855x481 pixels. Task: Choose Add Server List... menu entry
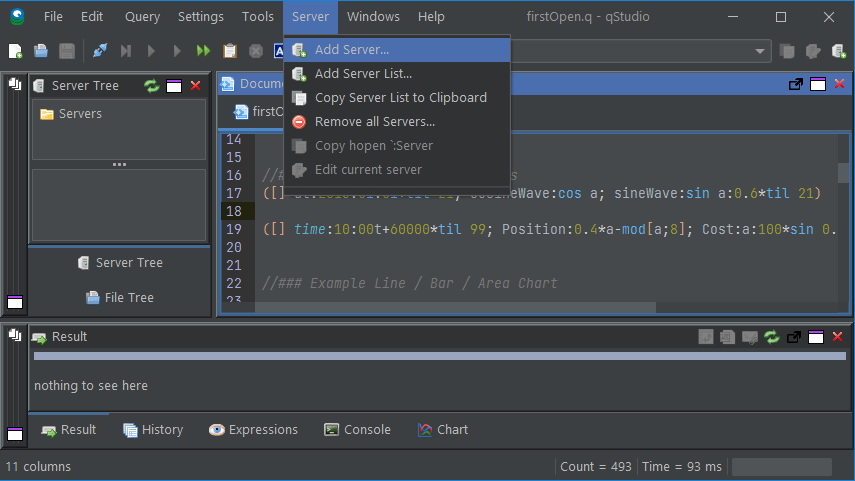pyautogui.click(x=397, y=74)
